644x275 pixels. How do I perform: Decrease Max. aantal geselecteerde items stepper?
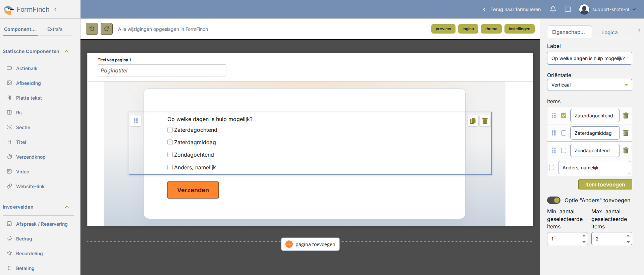[628, 242]
